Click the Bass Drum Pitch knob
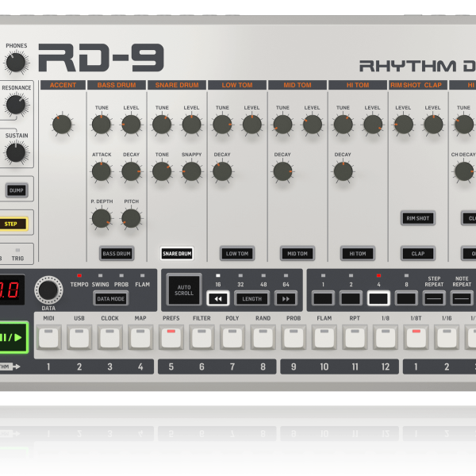476x476 pixels. [x=131, y=218]
